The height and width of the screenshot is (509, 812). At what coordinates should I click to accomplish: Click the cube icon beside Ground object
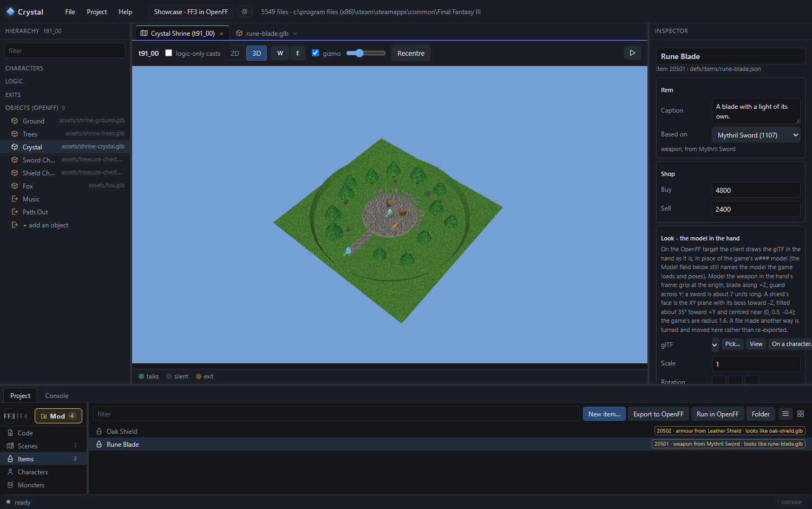point(15,121)
